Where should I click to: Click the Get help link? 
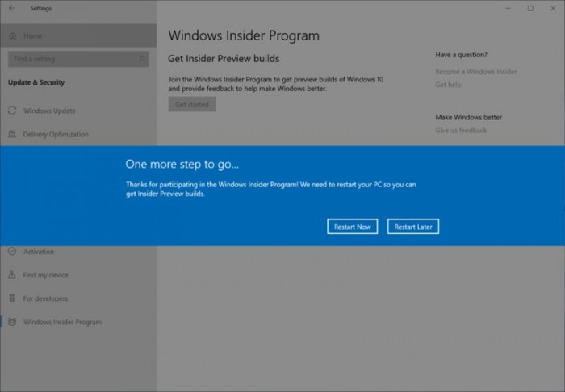(448, 85)
